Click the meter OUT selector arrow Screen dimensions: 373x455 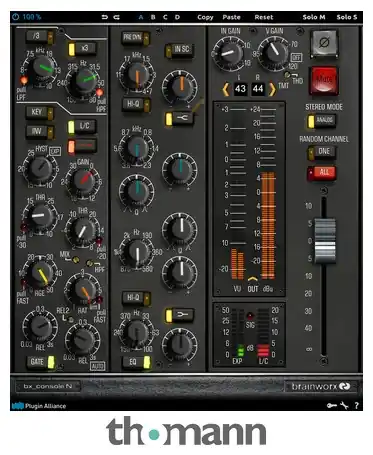(x=253, y=279)
